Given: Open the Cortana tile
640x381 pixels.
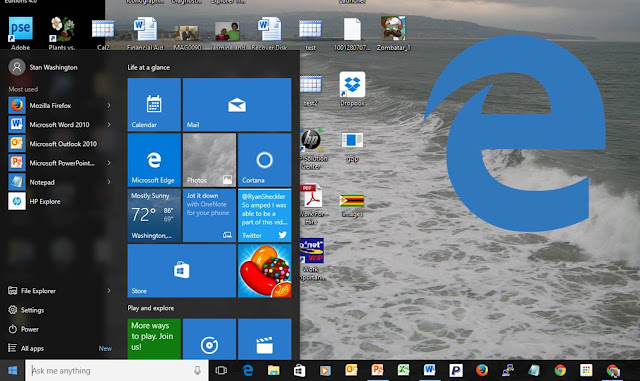Looking at the screenshot, I should coord(264,160).
